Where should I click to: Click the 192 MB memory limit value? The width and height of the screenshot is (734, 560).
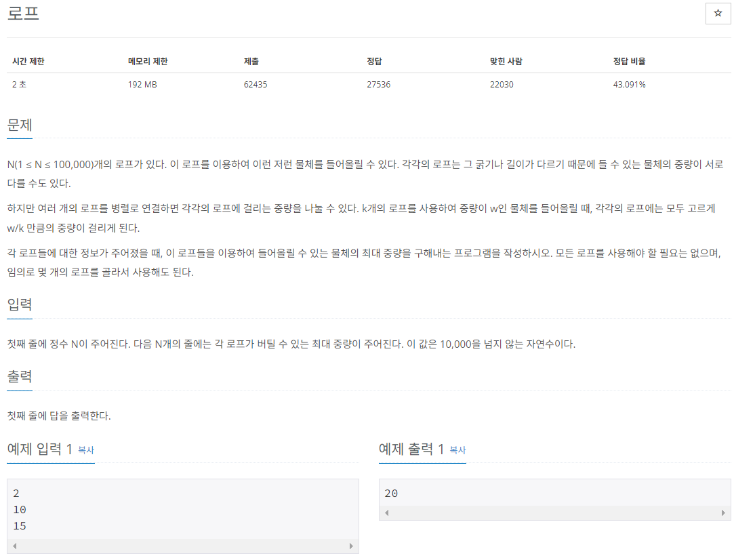tap(142, 84)
